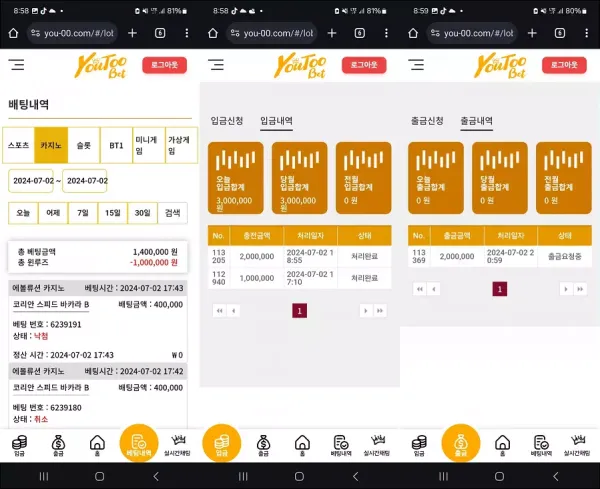Switch to the 슬롯 category tab

(84, 145)
